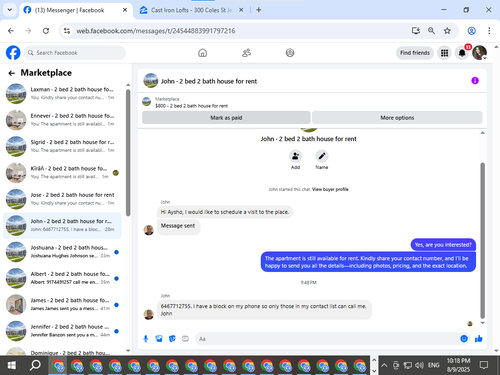
Task: Click the Name edit pencil icon
Action: click(322, 156)
